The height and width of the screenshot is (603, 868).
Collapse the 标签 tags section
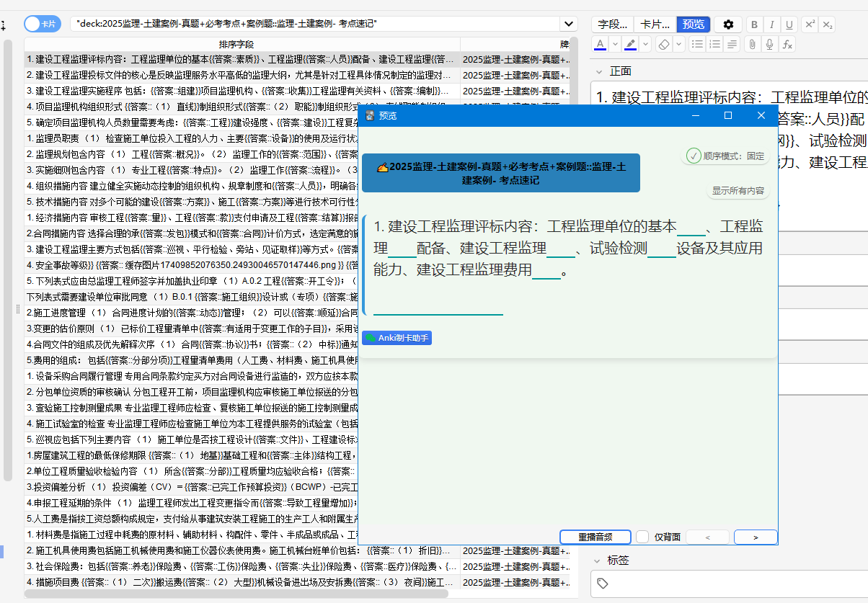597,560
